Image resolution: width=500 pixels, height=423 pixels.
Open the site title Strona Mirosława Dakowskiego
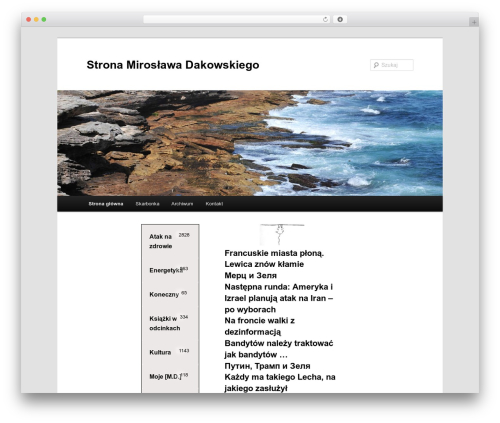coord(173,65)
